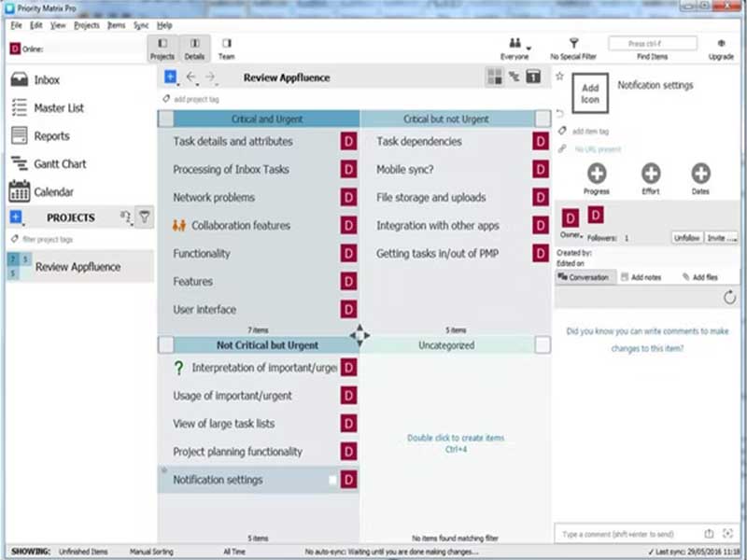
Task: Click the Find Items search field
Action: pos(652,43)
